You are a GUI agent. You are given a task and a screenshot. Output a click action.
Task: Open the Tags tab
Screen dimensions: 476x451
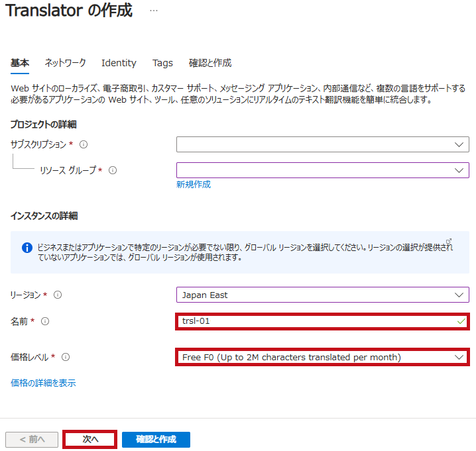(x=162, y=63)
